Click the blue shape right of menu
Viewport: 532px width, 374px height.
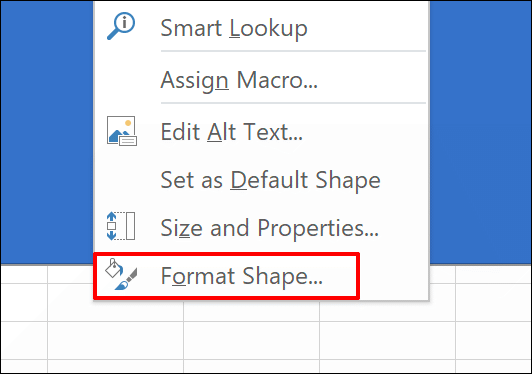tap(480, 132)
